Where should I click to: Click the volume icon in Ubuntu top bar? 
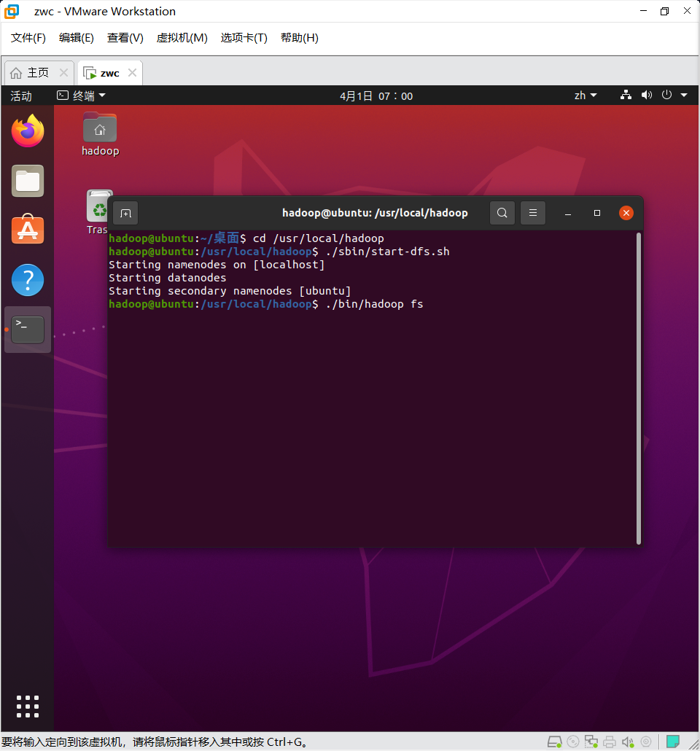coord(646,95)
